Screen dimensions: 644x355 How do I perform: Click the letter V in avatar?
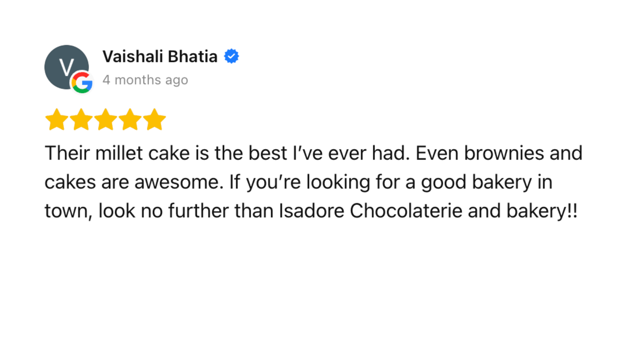pos(66,67)
